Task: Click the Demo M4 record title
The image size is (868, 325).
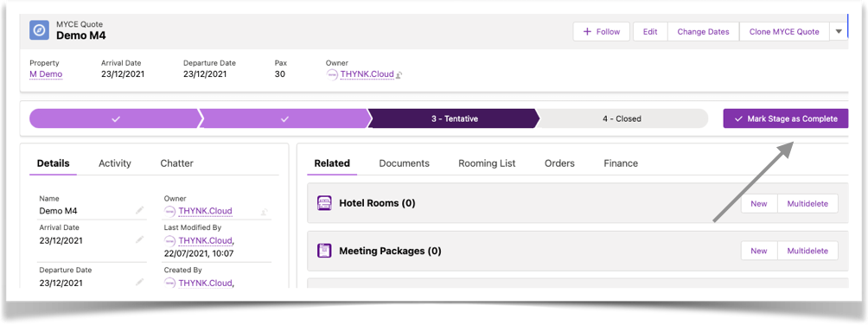Action: coord(80,36)
